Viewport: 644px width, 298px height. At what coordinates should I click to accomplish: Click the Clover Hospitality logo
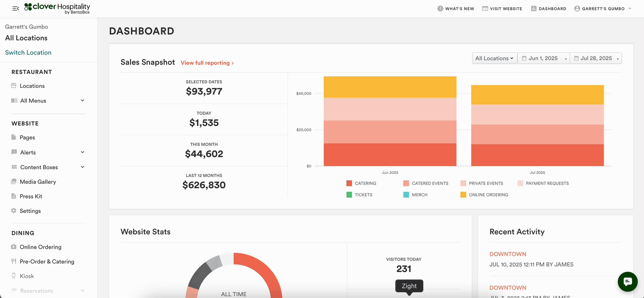click(57, 8)
